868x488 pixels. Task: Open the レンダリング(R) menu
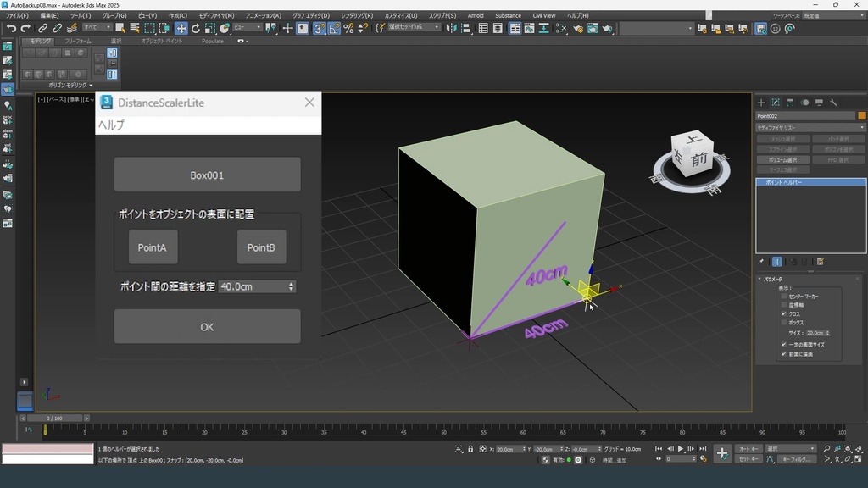pyautogui.click(x=357, y=15)
